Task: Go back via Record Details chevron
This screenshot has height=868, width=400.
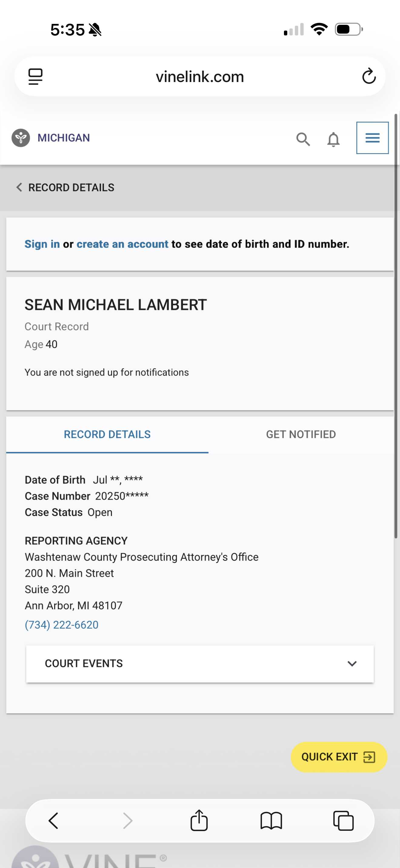Action: tap(19, 187)
